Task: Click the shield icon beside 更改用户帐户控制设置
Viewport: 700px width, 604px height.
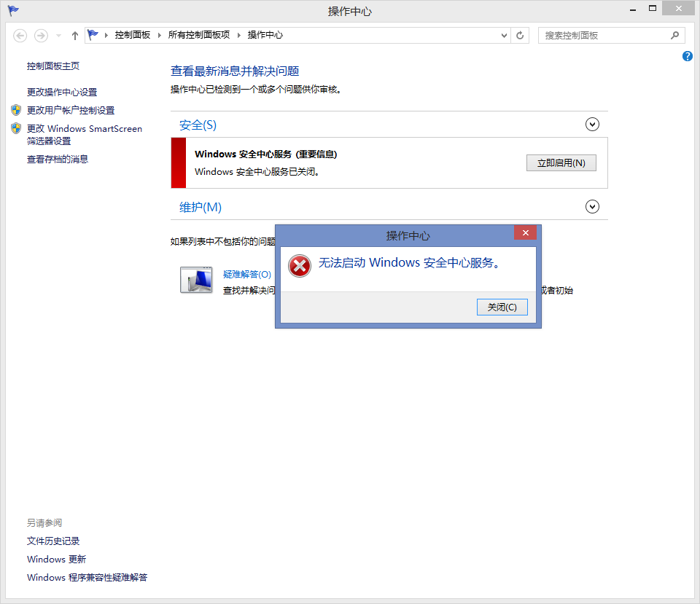Action: (15, 110)
